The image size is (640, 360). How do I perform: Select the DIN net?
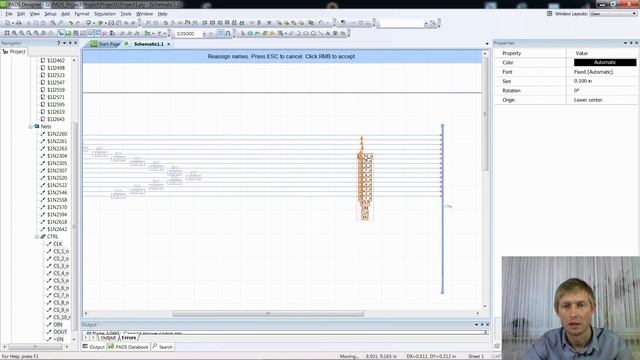click(58, 325)
